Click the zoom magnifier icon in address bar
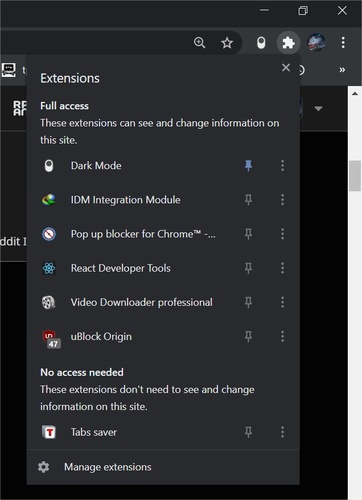The width and height of the screenshot is (362, 500). click(x=199, y=43)
